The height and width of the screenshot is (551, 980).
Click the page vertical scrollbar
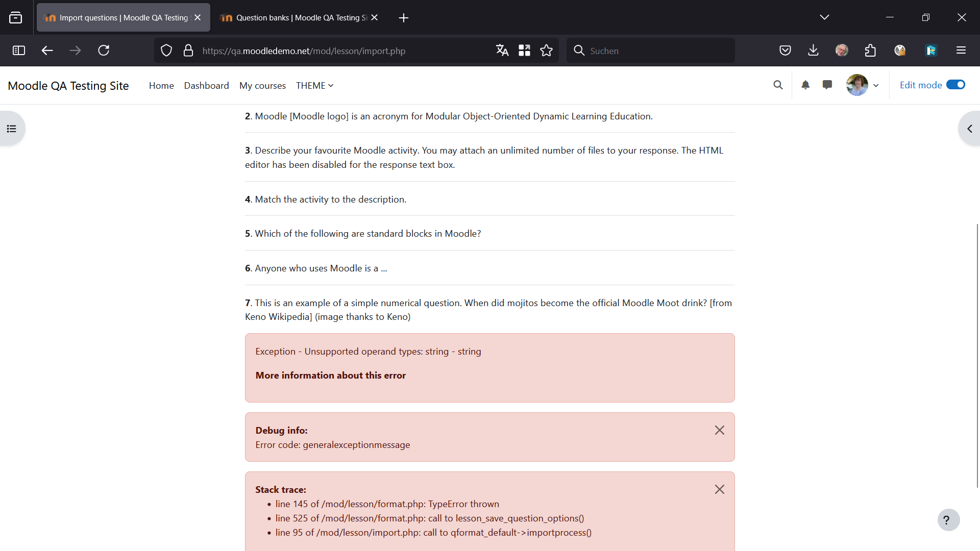point(977,356)
